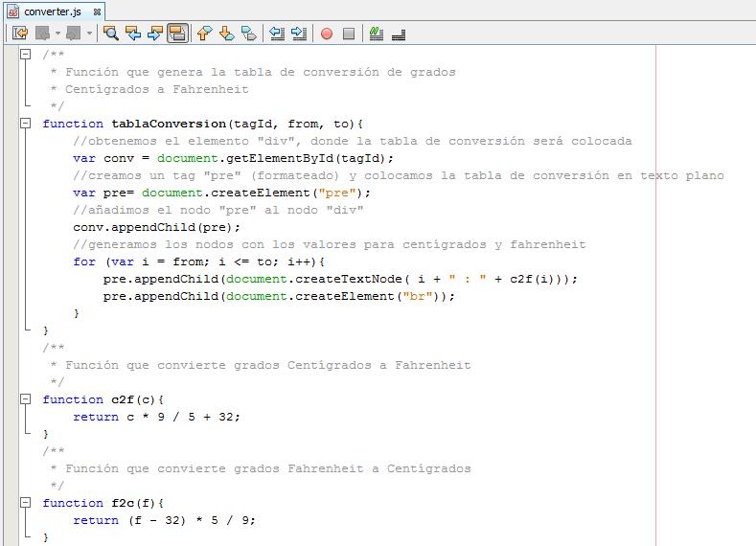Click the createTextNode line

tap(340, 279)
